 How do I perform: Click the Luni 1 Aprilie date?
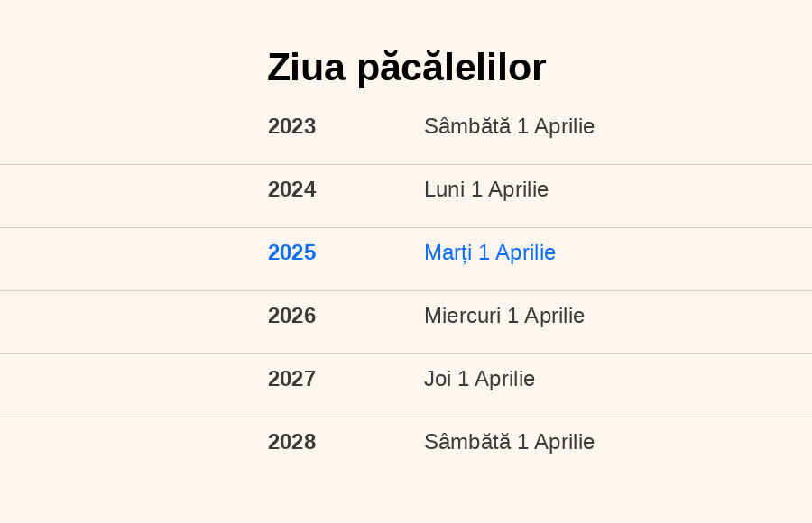click(x=486, y=189)
